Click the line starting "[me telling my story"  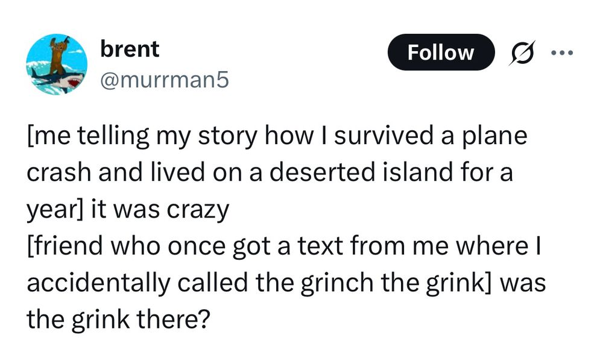[277, 136]
